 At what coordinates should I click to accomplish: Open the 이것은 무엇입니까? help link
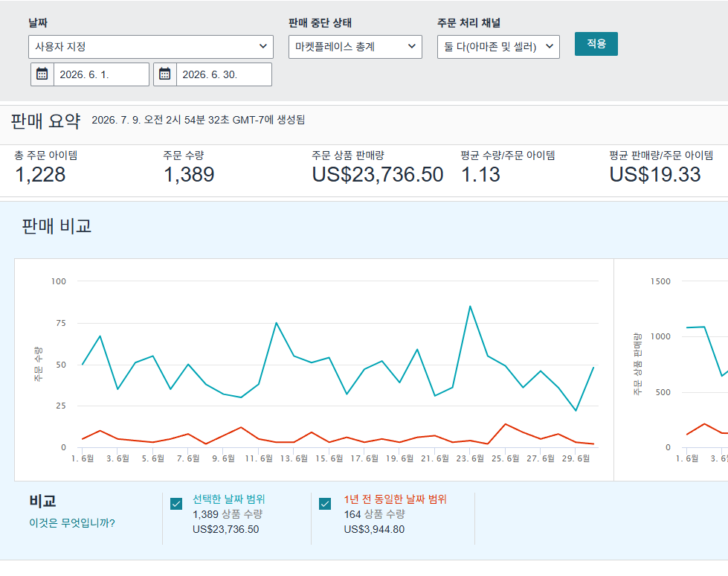pos(72,523)
